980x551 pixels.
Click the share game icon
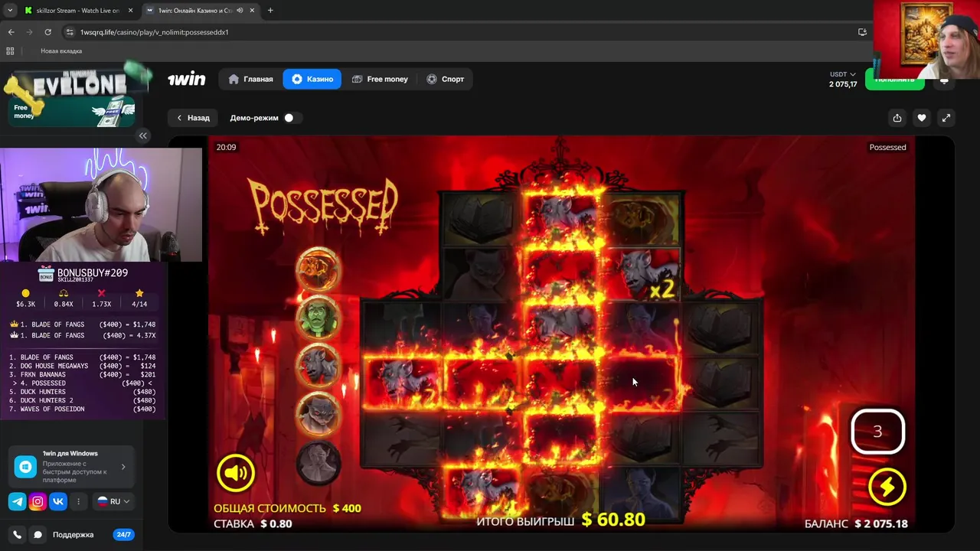pyautogui.click(x=897, y=118)
